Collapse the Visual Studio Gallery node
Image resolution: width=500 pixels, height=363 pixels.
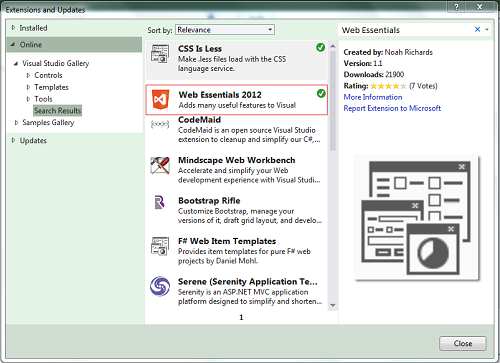pos(16,63)
